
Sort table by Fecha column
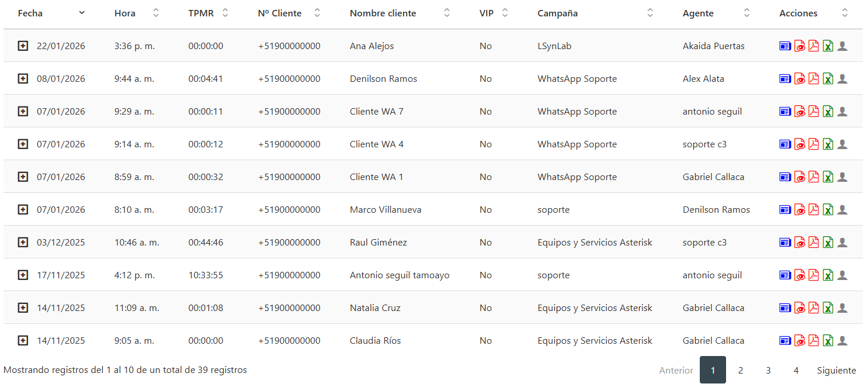(x=82, y=13)
